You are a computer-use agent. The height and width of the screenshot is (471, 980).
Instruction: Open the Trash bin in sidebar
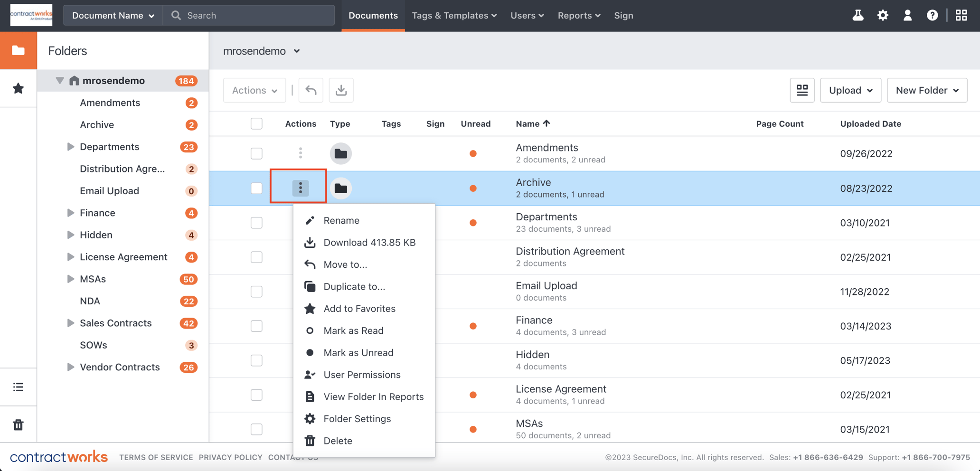coord(18,424)
